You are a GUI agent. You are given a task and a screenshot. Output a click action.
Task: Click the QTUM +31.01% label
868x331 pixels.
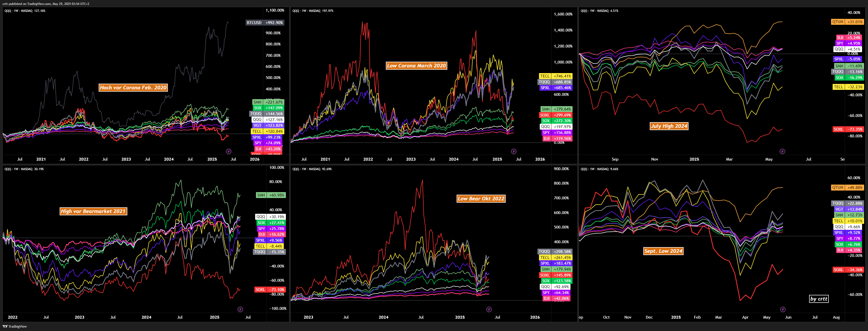(x=847, y=21)
